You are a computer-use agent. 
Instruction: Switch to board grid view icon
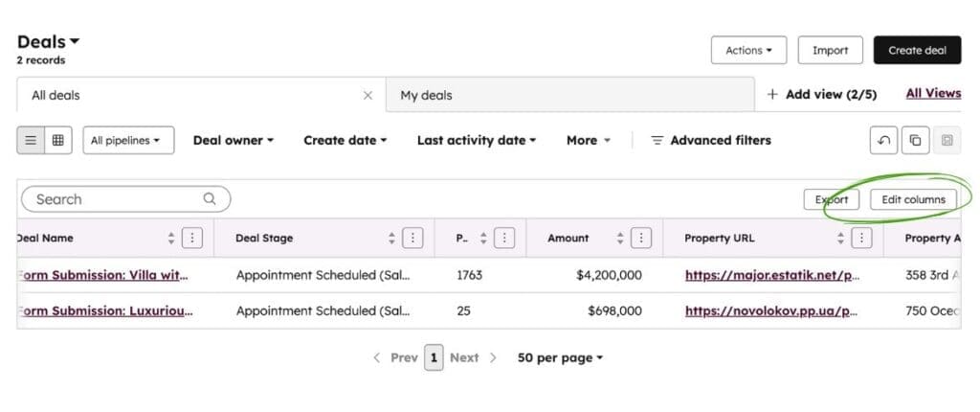(x=57, y=140)
